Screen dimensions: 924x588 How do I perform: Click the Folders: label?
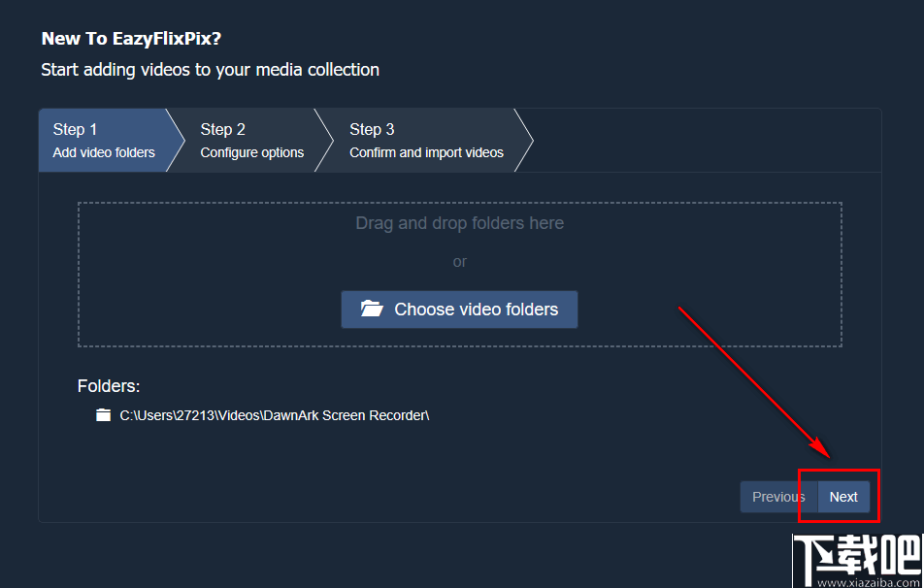tap(109, 386)
